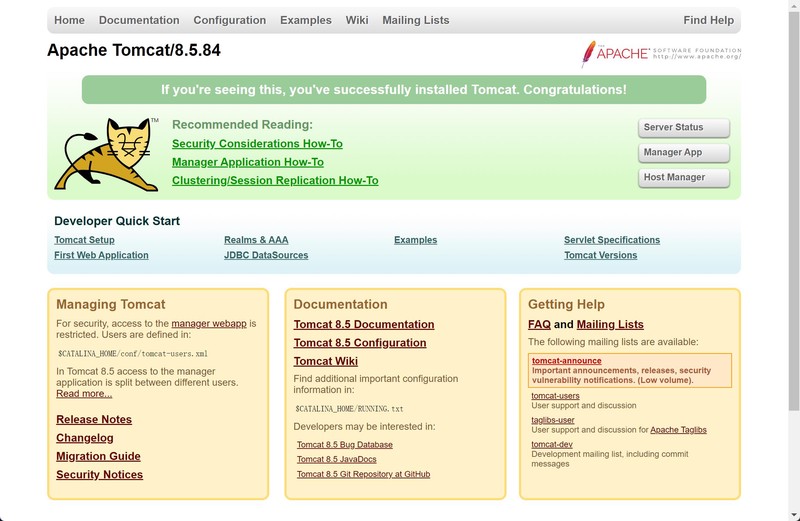This screenshot has width=800, height=521.
Task: Open the Tomcat Wiki link
Action: click(326, 361)
